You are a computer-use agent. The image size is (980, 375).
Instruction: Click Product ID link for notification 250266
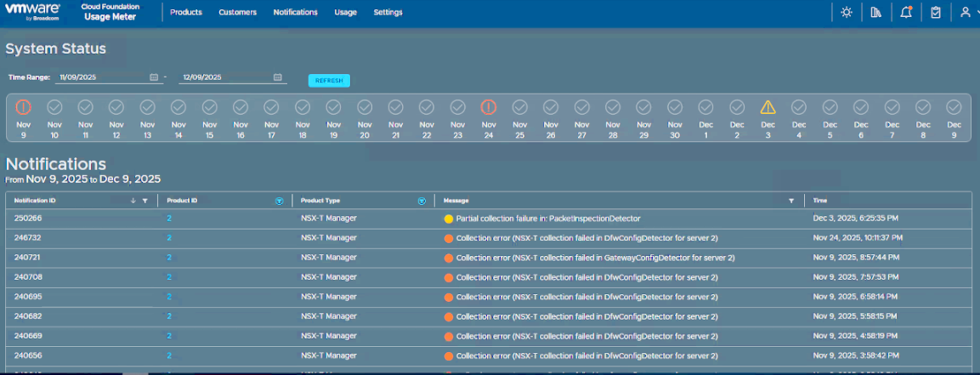169,219
